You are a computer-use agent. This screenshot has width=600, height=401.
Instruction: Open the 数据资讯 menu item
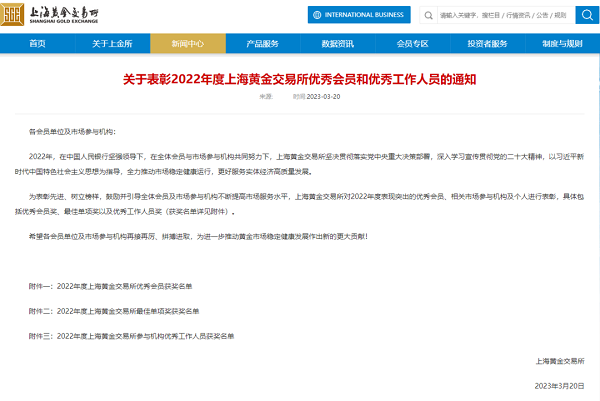338,44
